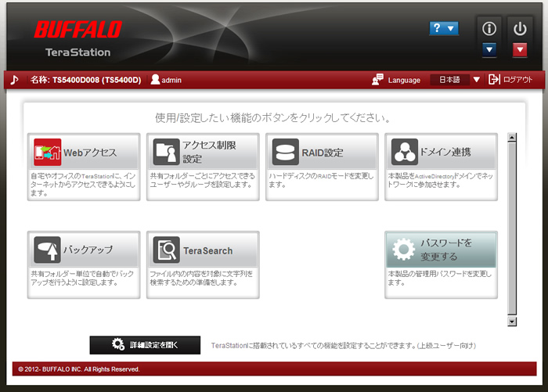
Task: Click the password change description text
Action: pyautogui.click(x=440, y=278)
